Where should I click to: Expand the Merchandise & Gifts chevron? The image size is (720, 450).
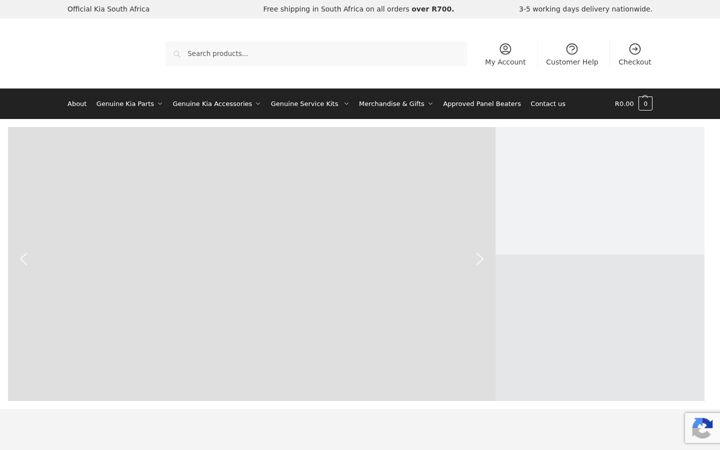tap(430, 104)
